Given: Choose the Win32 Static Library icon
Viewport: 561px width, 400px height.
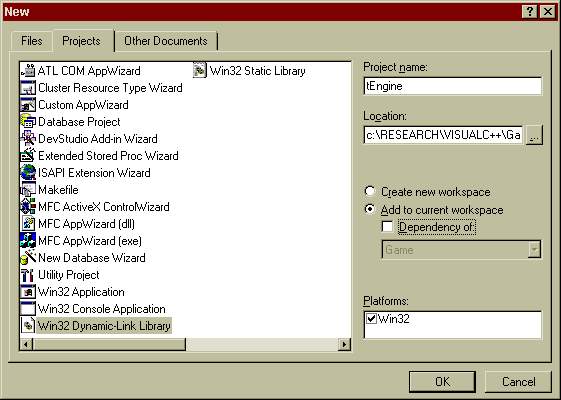Looking at the screenshot, I should [x=200, y=70].
